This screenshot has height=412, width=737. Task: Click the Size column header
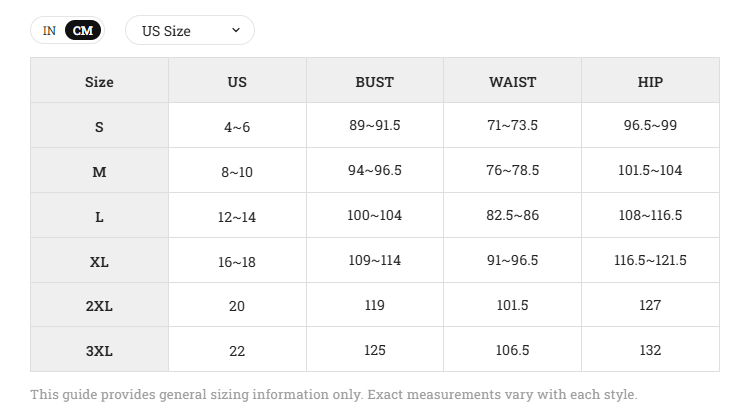click(x=99, y=82)
